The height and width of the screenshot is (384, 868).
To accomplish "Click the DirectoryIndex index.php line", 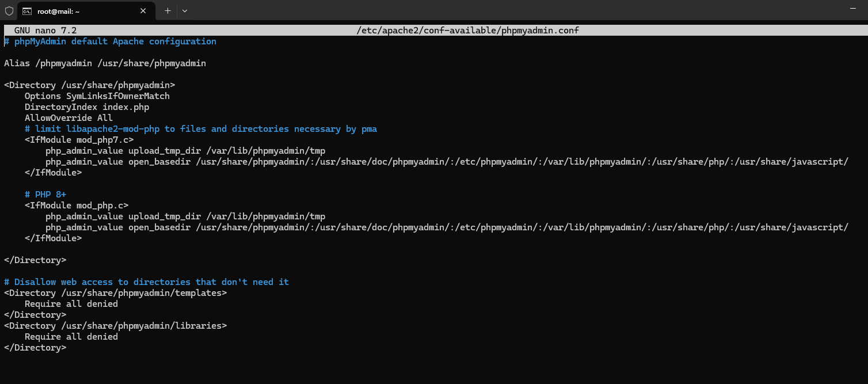I will 87,107.
